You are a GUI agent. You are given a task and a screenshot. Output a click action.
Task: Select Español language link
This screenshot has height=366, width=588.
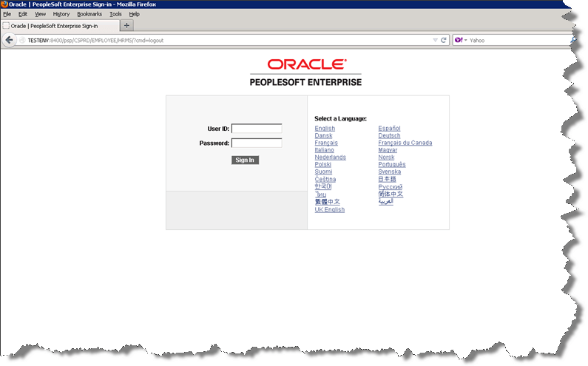coord(389,128)
